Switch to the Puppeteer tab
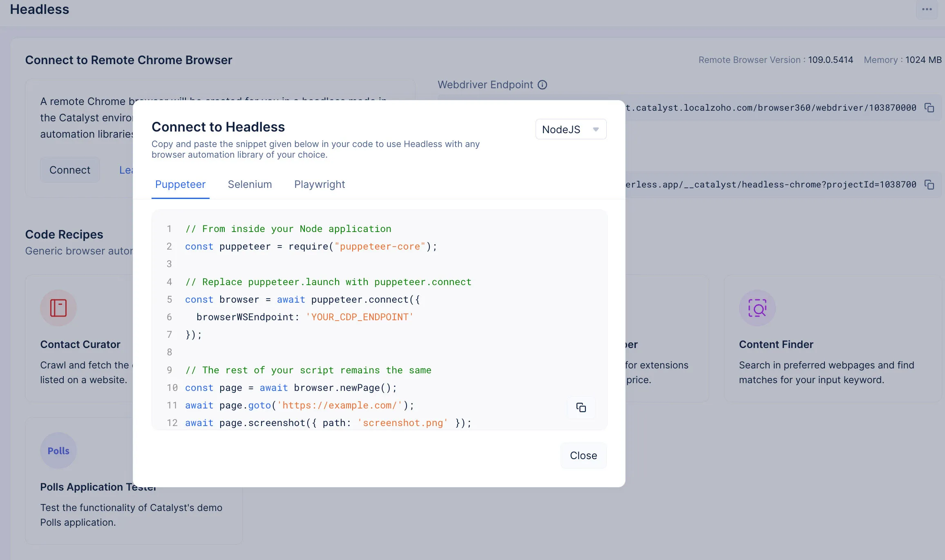The image size is (945, 560). (180, 184)
